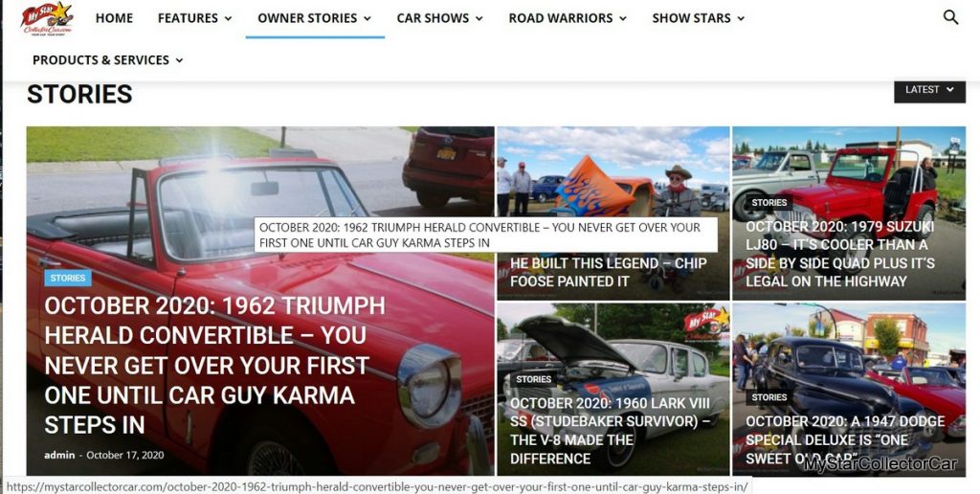
Task: Open the Chip Foose painted legend article
Action: pyautogui.click(x=608, y=272)
